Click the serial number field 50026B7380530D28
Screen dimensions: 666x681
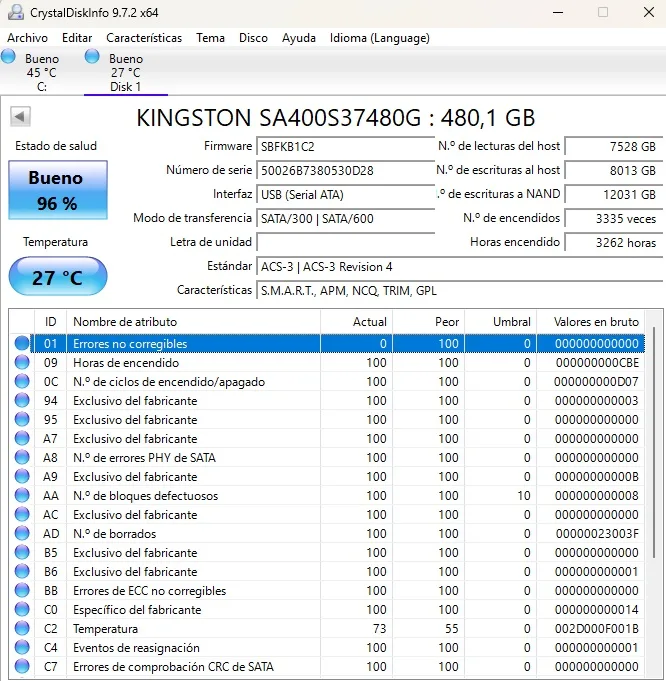346,171
